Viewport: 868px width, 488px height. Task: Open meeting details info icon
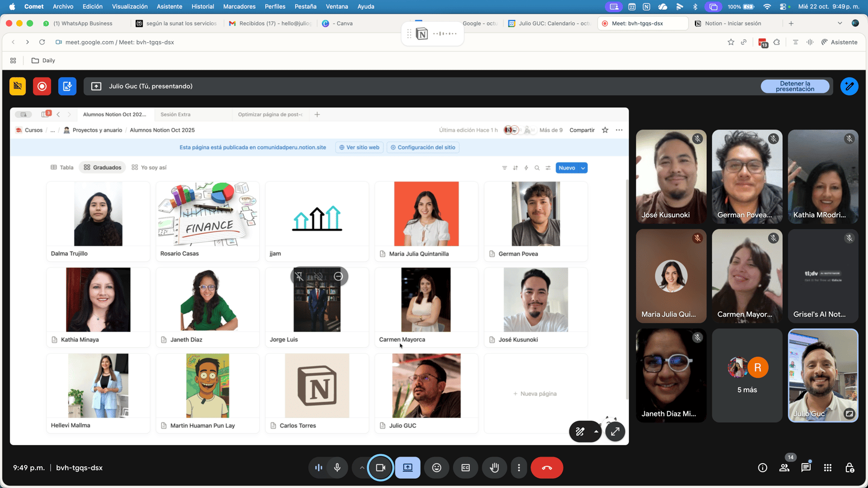[762, 467]
